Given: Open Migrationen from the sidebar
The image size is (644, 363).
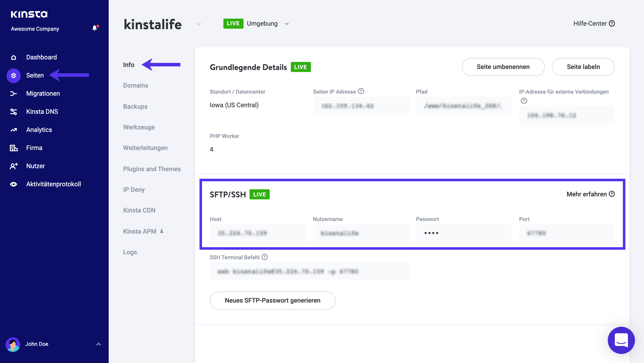Looking at the screenshot, I should coord(43,93).
